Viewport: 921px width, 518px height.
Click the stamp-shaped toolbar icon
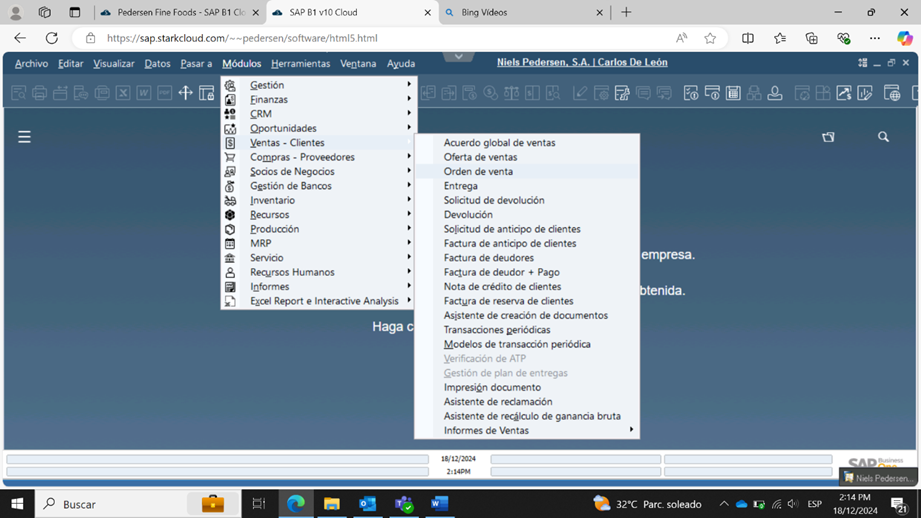[775, 93]
